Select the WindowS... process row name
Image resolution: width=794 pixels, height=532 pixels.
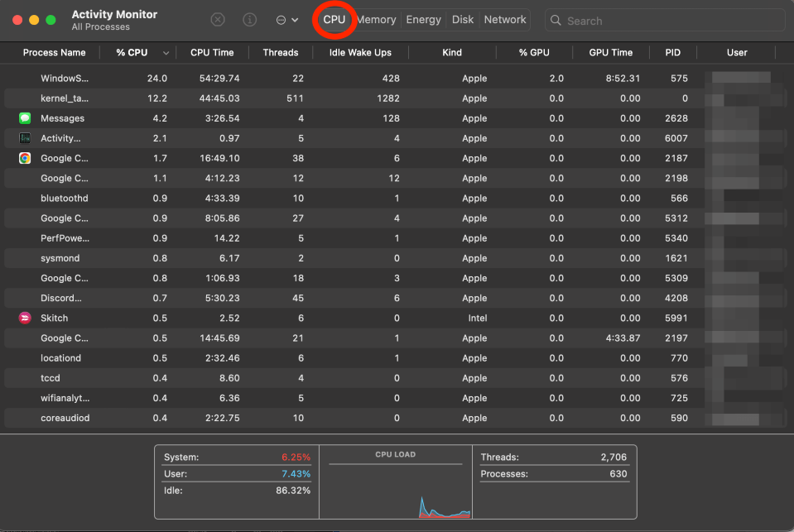coord(65,79)
